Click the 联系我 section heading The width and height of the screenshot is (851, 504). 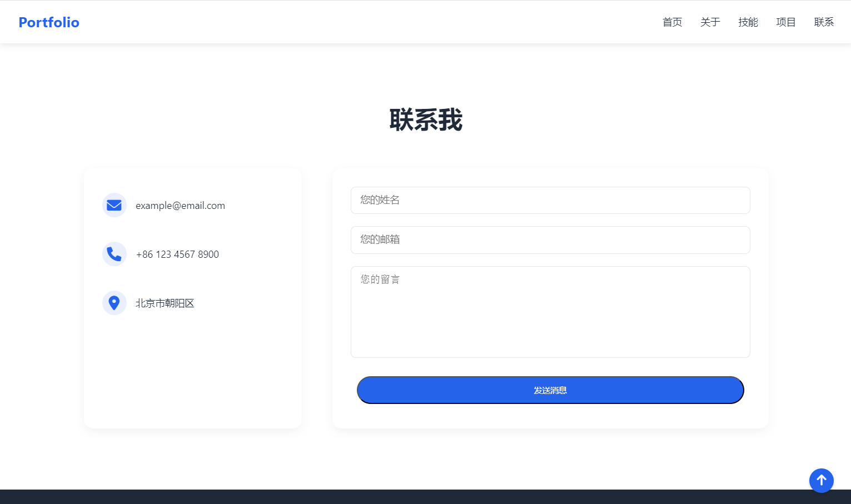coord(426,120)
